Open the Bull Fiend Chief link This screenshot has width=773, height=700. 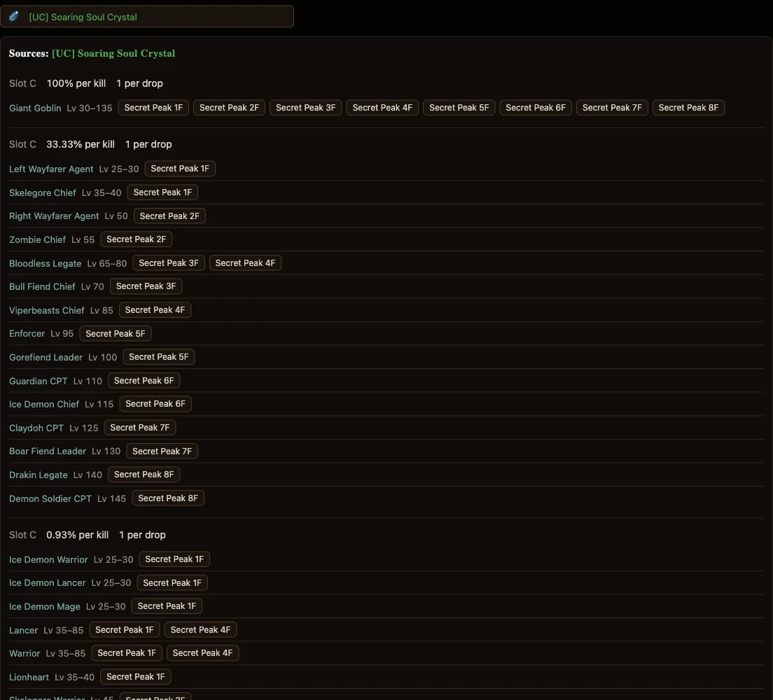pyautogui.click(x=43, y=286)
